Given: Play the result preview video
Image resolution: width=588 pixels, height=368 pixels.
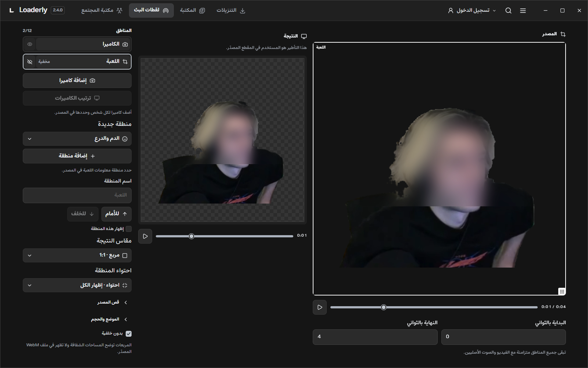Looking at the screenshot, I should click(x=145, y=236).
